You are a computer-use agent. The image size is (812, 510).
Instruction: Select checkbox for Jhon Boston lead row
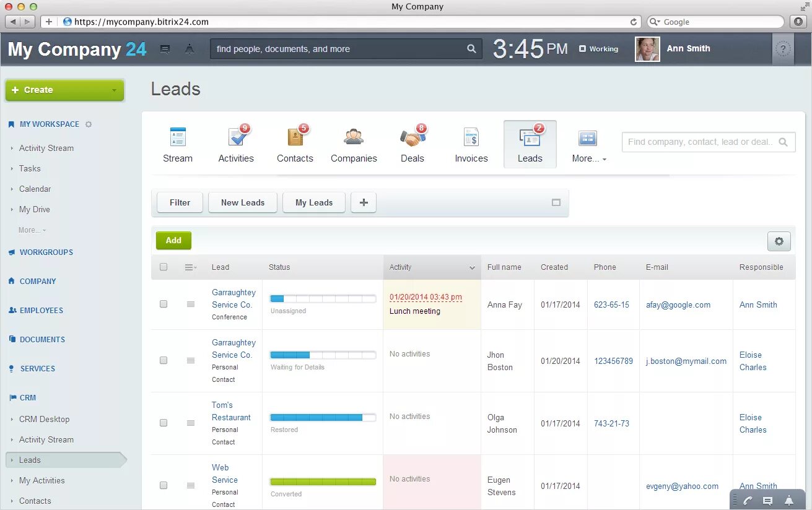click(164, 360)
